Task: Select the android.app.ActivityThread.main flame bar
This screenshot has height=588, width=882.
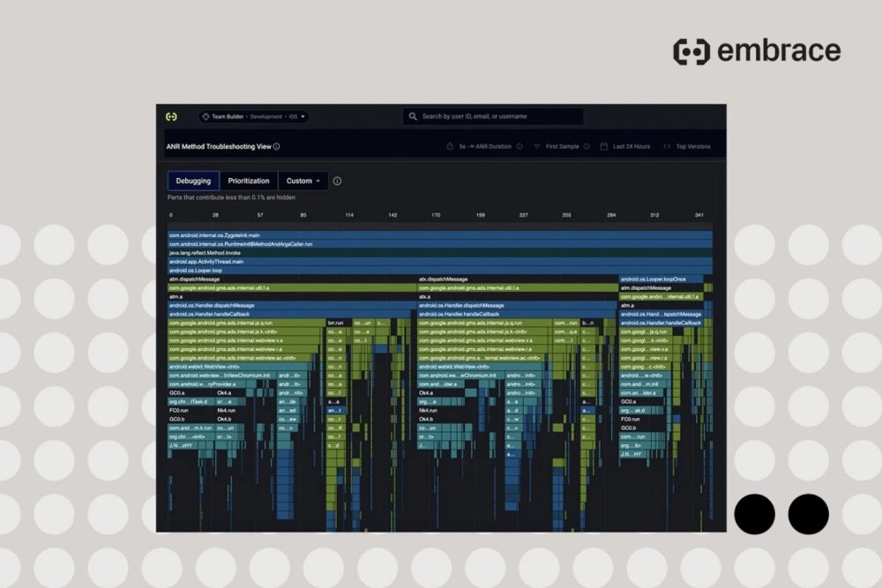Action: click(x=439, y=262)
